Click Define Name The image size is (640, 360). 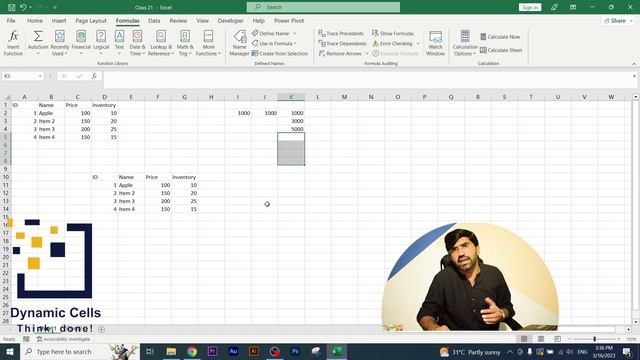click(271, 33)
